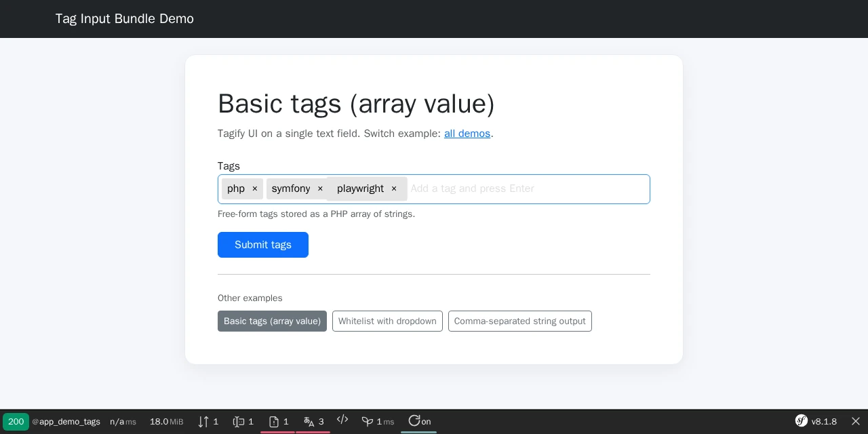Click the Tags field label
Viewport: 868px width, 434px height.
coord(229,166)
